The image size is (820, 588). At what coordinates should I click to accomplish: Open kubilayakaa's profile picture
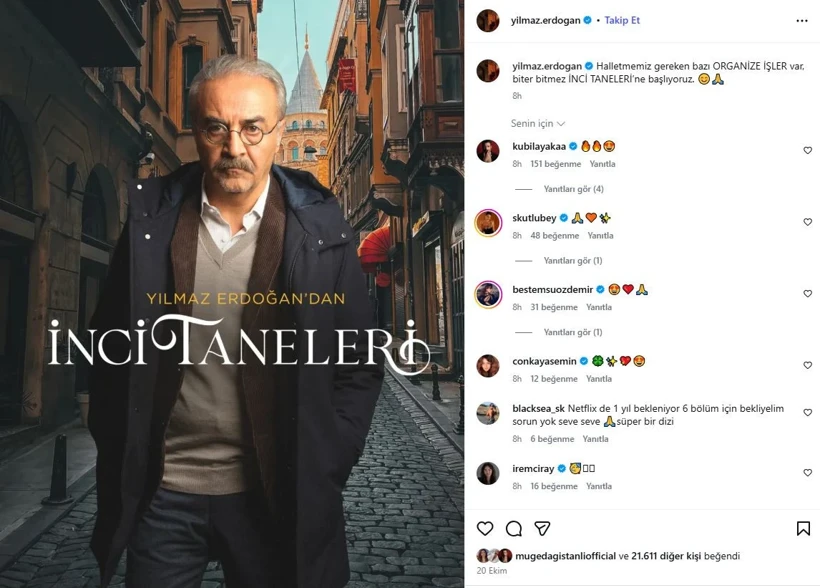[488, 151]
